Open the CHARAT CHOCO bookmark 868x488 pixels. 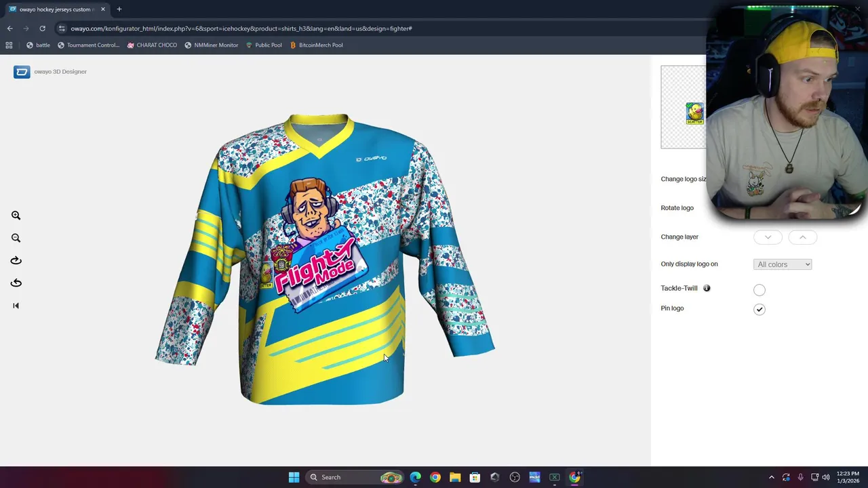point(152,45)
